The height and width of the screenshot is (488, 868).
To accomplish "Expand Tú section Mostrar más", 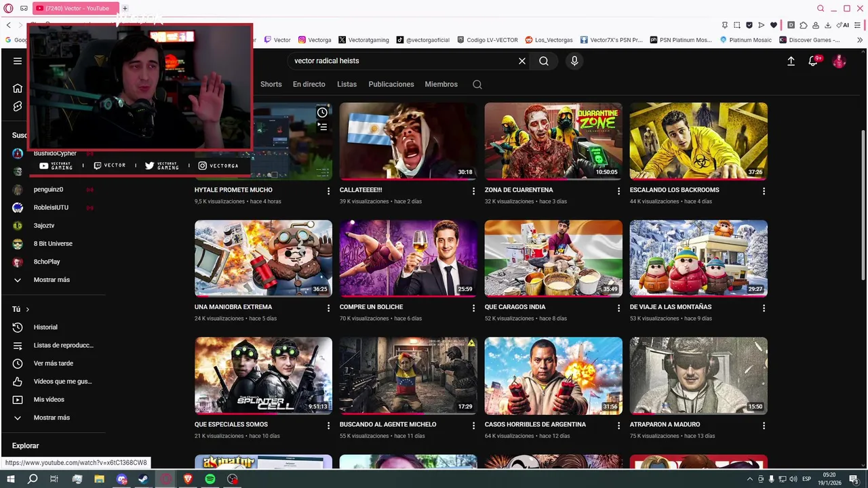I will (x=52, y=418).
